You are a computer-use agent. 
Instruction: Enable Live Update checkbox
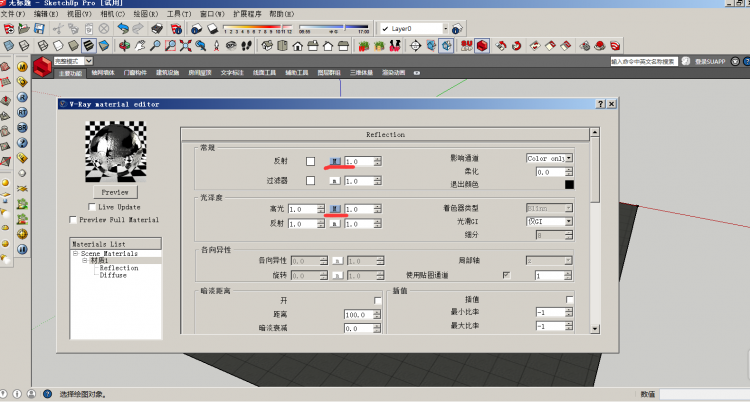tap(92, 207)
